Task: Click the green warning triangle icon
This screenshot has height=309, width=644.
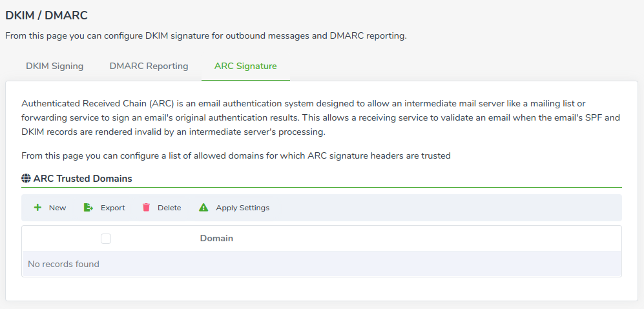Action: (x=203, y=208)
